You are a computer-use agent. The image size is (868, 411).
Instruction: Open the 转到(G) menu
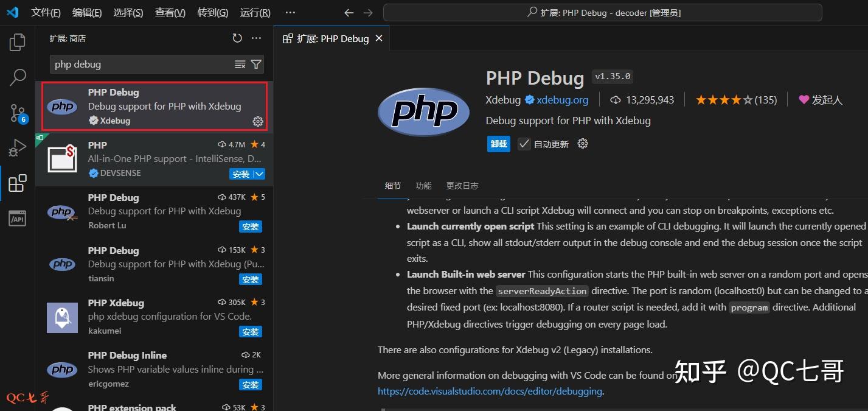pos(213,13)
